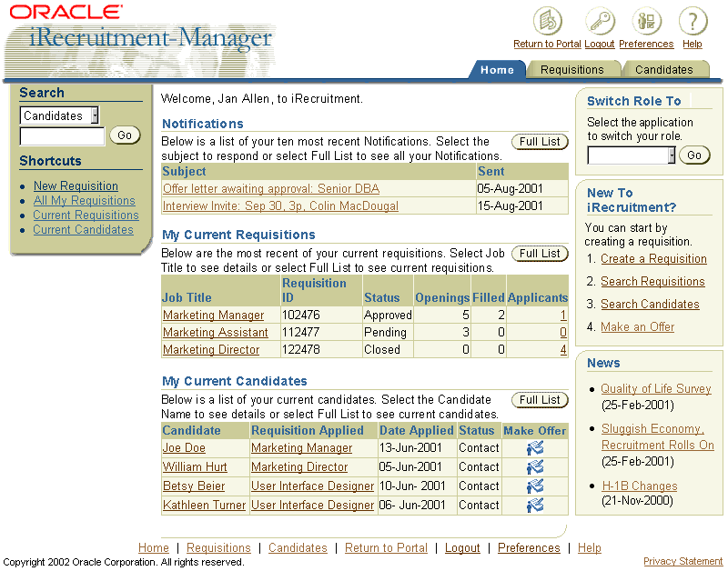Click Logout link in footer
The image size is (728, 571).
pyautogui.click(x=462, y=547)
